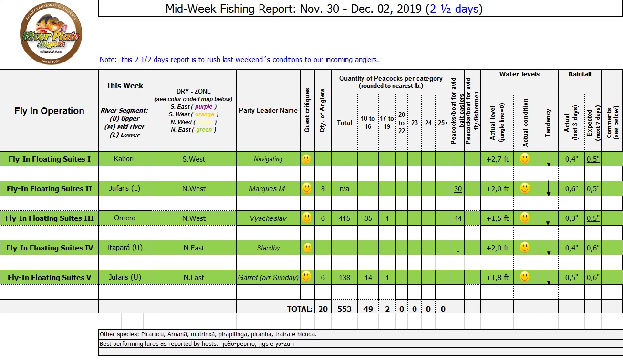Click expected rainfall 0,5" for Floating Suites I
Viewport: 623px width, 364px height.
coord(592,159)
